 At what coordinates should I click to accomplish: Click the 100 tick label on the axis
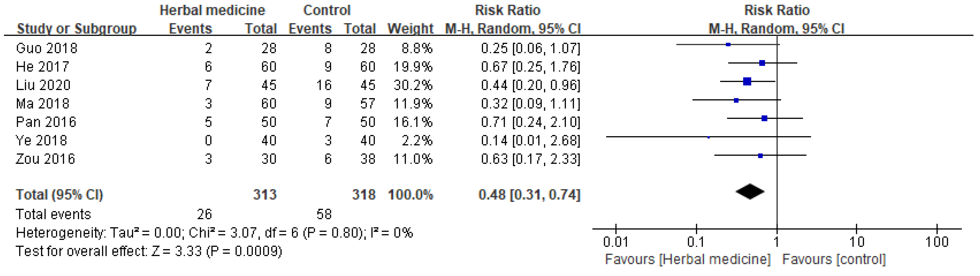[937, 242]
